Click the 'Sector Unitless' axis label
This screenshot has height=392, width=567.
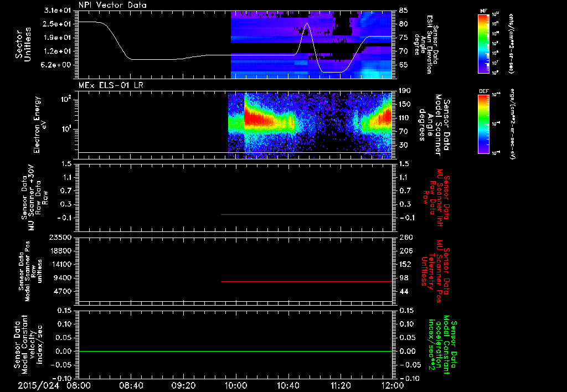[x=23, y=44]
